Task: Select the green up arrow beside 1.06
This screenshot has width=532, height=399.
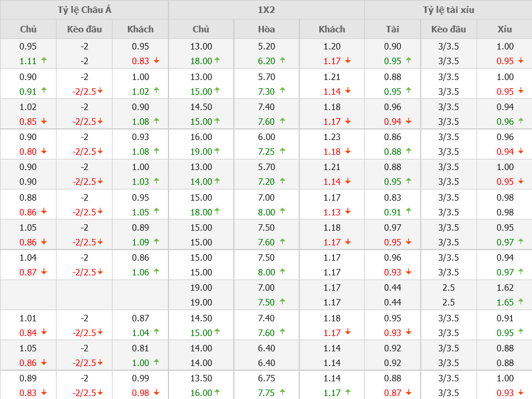Action: (157, 272)
